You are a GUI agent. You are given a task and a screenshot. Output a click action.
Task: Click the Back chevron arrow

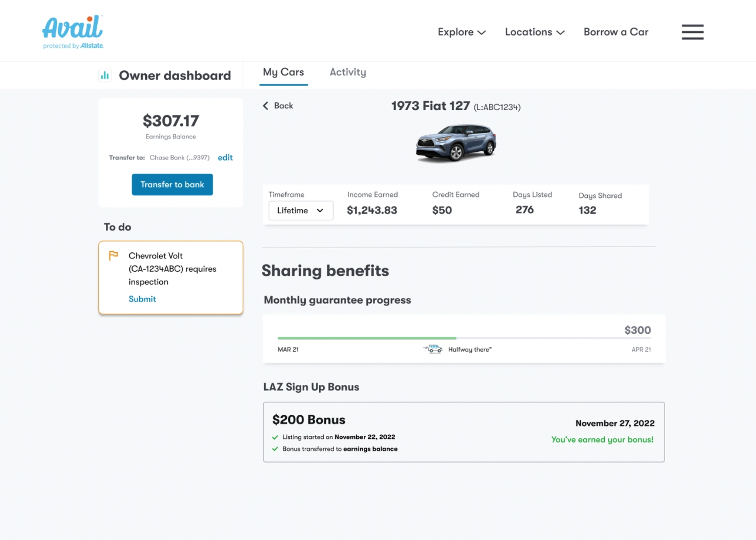(x=266, y=106)
